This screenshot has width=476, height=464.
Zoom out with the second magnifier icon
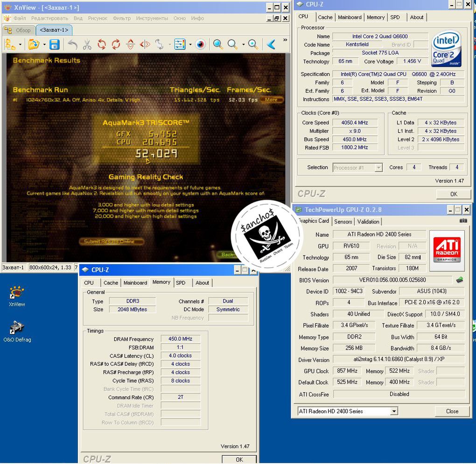tap(232, 45)
